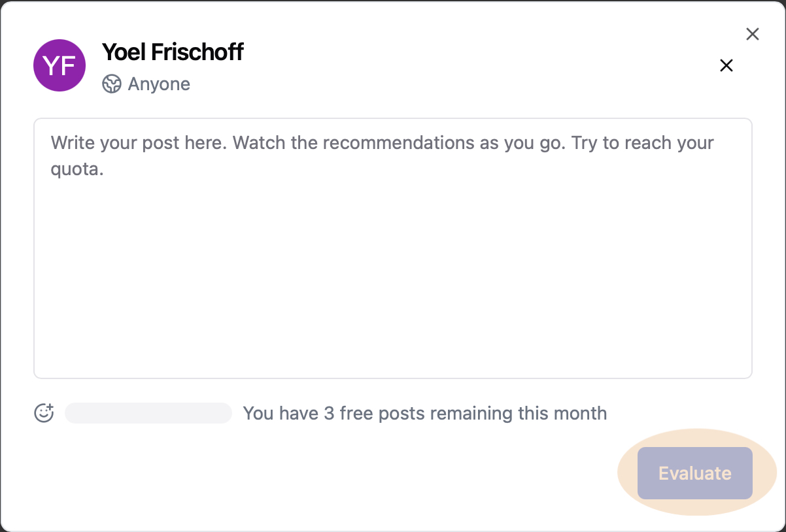786x532 pixels.
Task: Click the empty progress indicator pill
Action: point(148,413)
